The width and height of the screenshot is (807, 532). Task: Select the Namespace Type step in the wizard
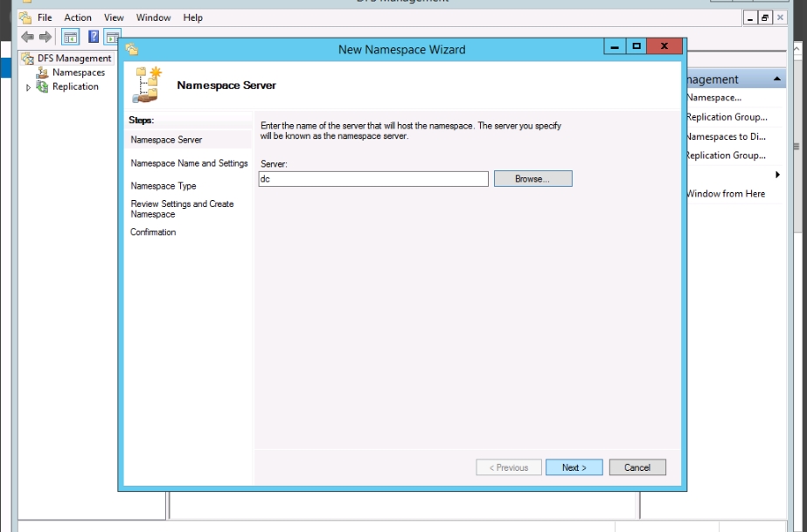[163, 186]
